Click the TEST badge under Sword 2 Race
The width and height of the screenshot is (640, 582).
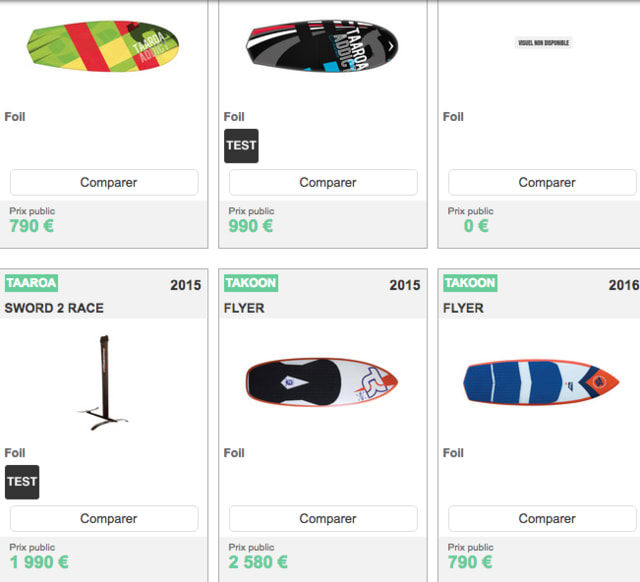click(x=22, y=482)
